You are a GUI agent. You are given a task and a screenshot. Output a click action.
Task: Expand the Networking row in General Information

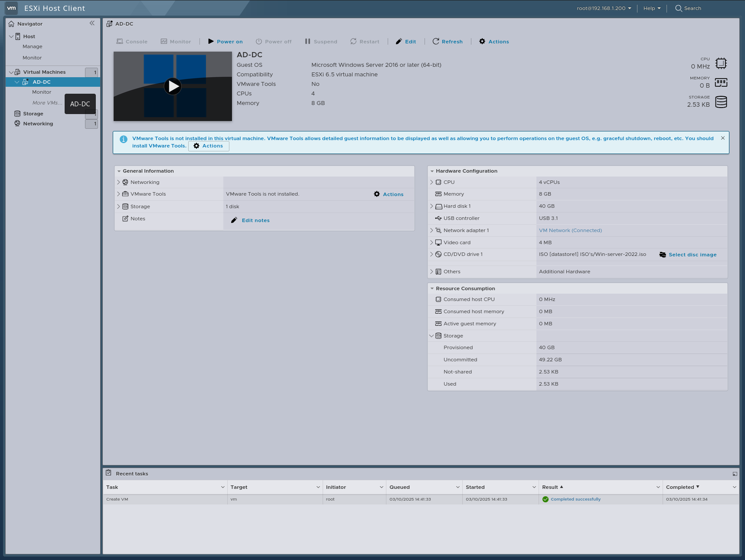click(x=118, y=182)
